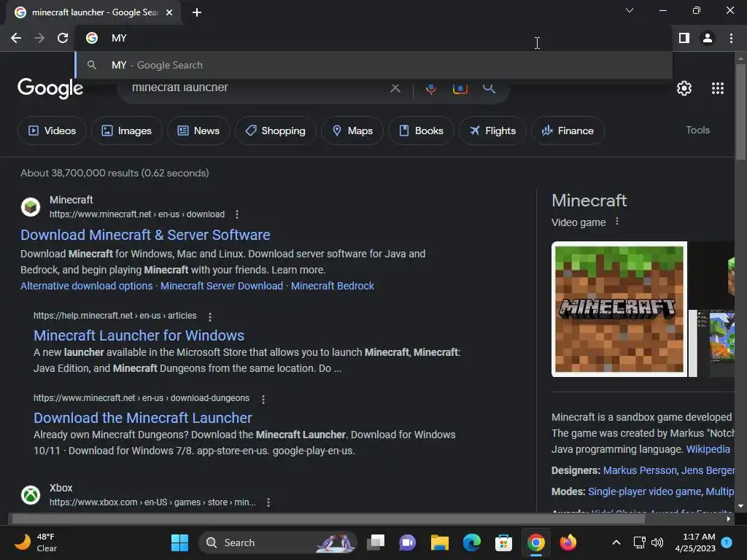747x560 pixels.
Task: Switch to Books results
Action: point(421,131)
